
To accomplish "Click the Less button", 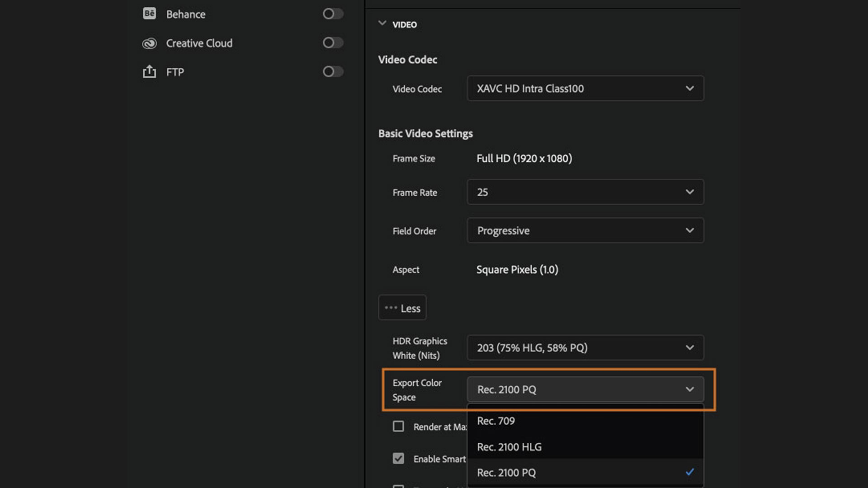I will [x=402, y=308].
